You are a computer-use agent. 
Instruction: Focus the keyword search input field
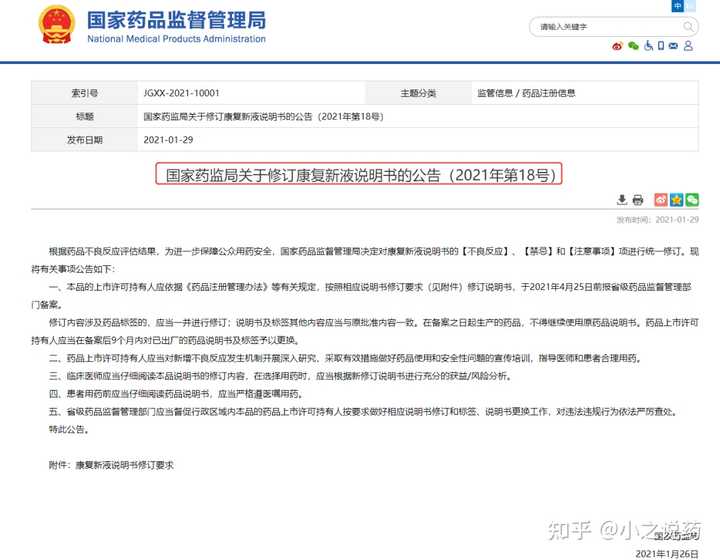point(613,27)
